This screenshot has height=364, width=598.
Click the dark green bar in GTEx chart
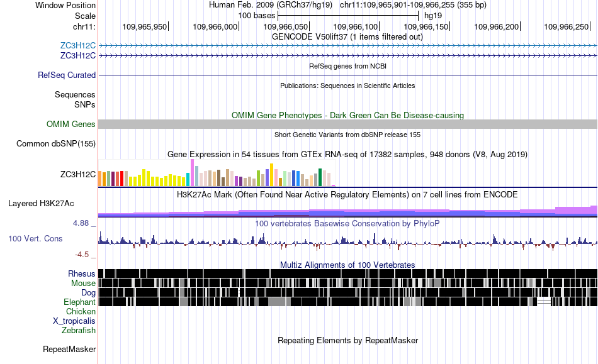pyautogui.click(x=320, y=177)
